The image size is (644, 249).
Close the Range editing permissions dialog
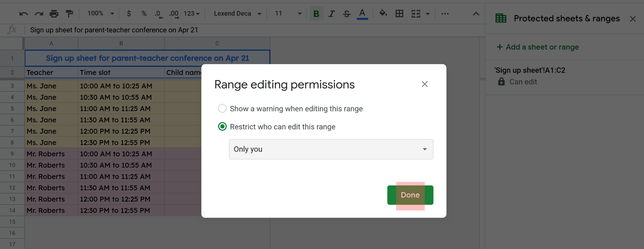click(425, 84)
